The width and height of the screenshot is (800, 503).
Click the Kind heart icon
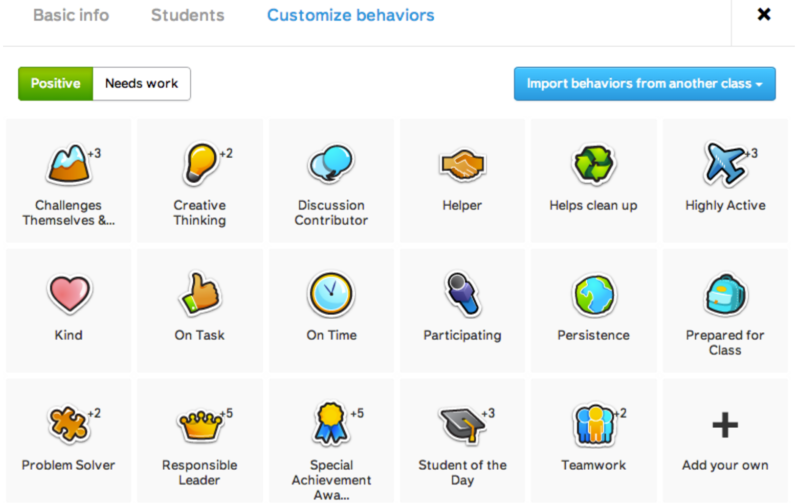pyautogui.click(x=67, y=295)
